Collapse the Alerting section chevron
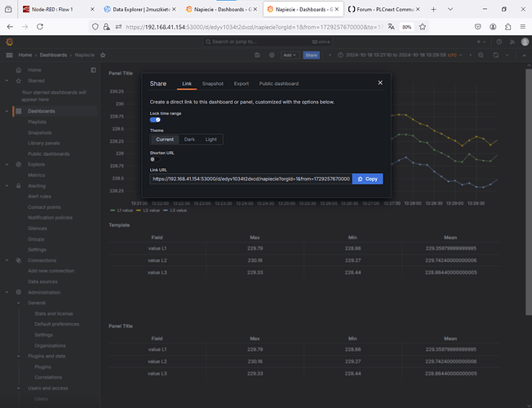This screenshot has width=532, height=408. click(8, 185)
